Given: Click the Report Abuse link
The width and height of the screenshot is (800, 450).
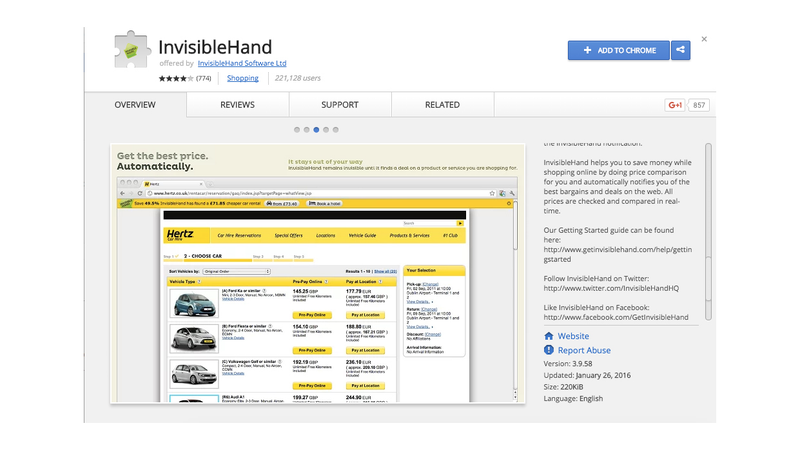Looking at the screenshot, I should coord(584,350).
